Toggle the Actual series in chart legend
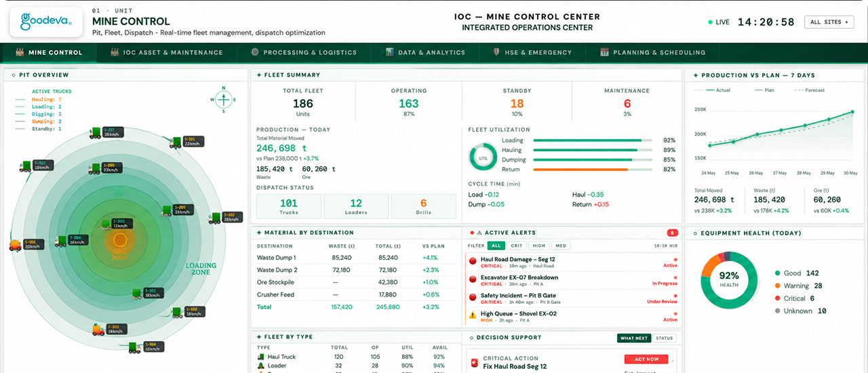Viewport: 868px width, 373px height. 717,90
